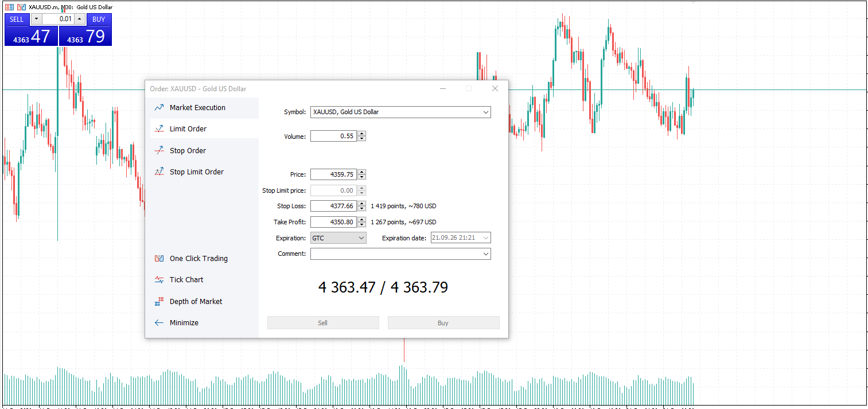The image size is (868, 409).
Task: Click the chart bars icon before XAUUSD.m title
Action: [21, 7]
